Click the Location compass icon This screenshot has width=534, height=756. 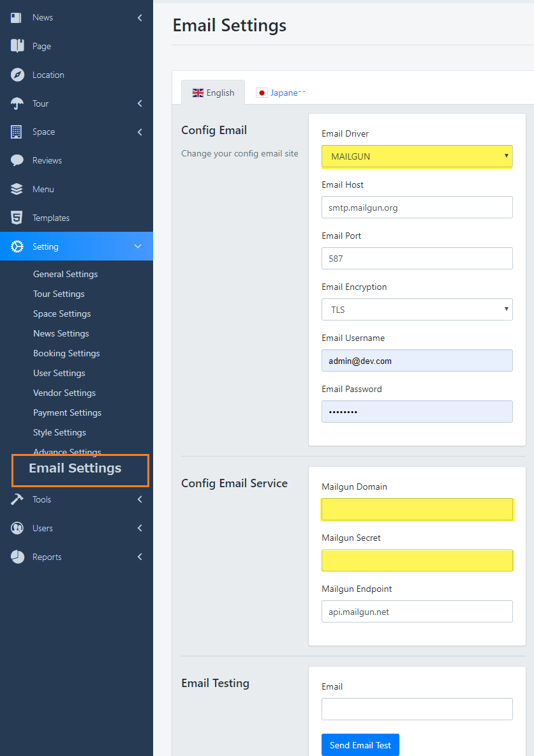(17, 75)
